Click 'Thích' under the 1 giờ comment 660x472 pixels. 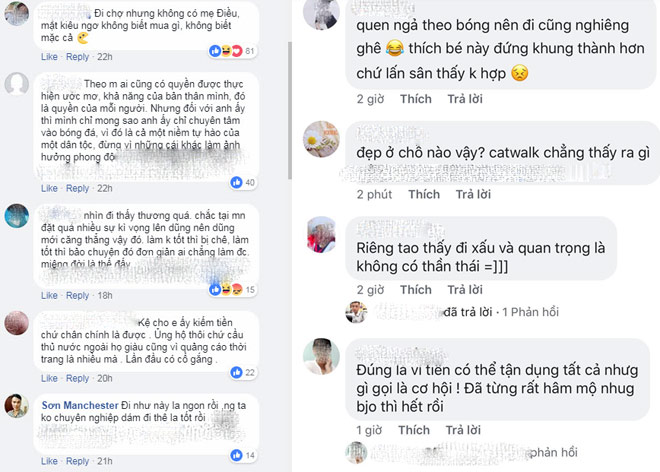click(x=414, y=430)
